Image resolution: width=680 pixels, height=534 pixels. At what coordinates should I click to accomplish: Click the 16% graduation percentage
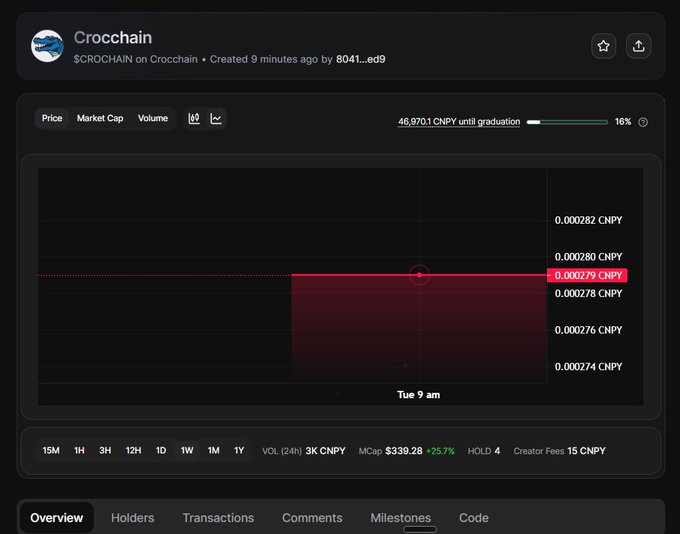(x=623, y=122)
